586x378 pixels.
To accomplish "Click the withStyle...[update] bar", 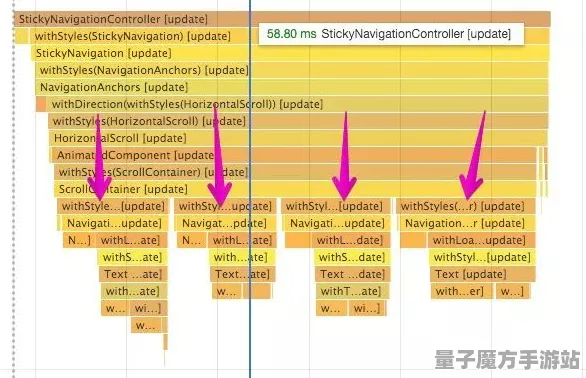I will tap(113, 206).
